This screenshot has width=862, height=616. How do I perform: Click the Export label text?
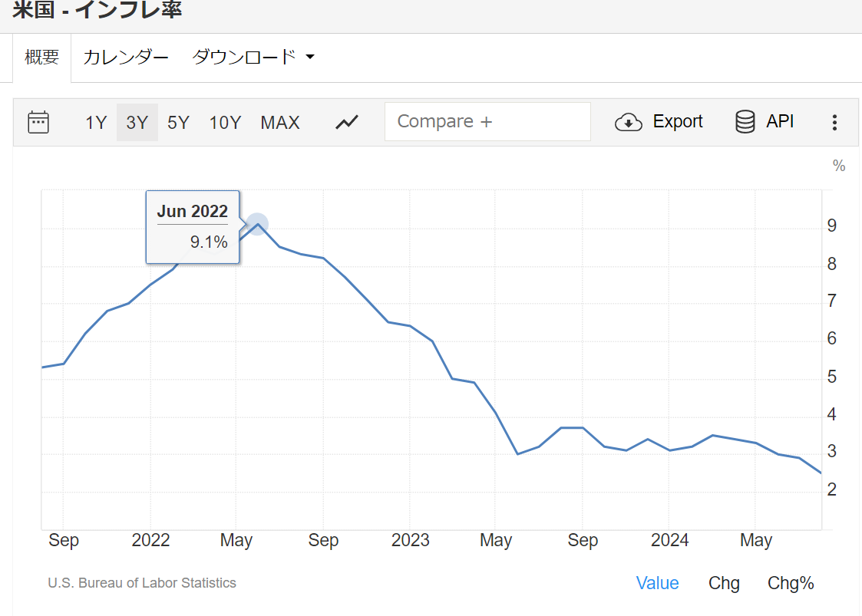(678, 122)
